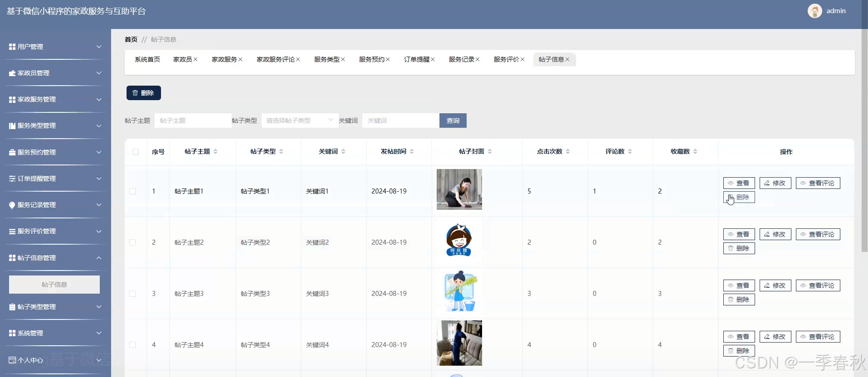The height and width of the screenshot is (377, 868).
Task: Check the row for 帖子主题2
Action: (132, 242)
